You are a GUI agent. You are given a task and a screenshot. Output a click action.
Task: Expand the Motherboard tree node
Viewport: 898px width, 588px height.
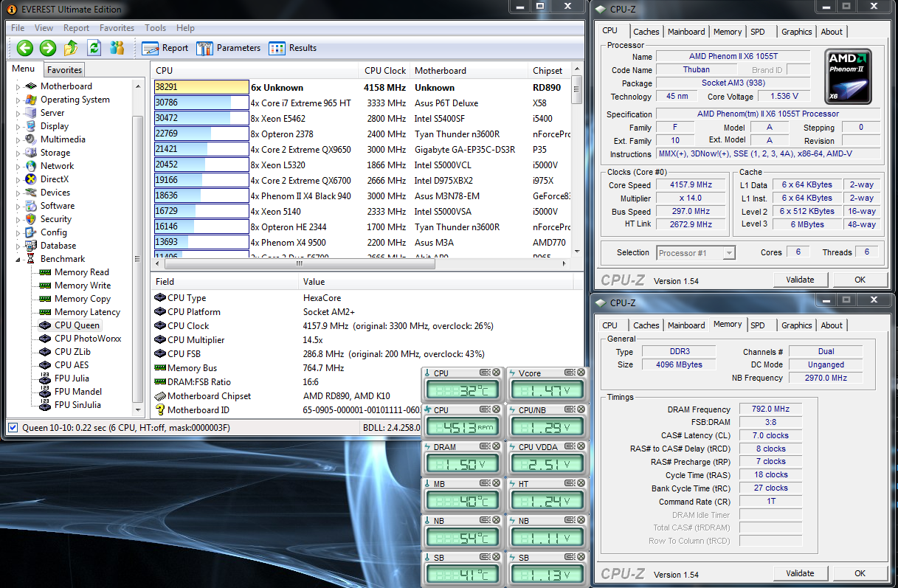click(18, 86)
